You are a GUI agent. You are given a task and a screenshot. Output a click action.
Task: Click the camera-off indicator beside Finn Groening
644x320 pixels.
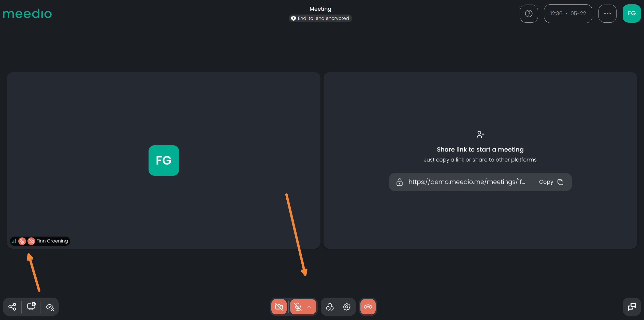pos(31,241)
